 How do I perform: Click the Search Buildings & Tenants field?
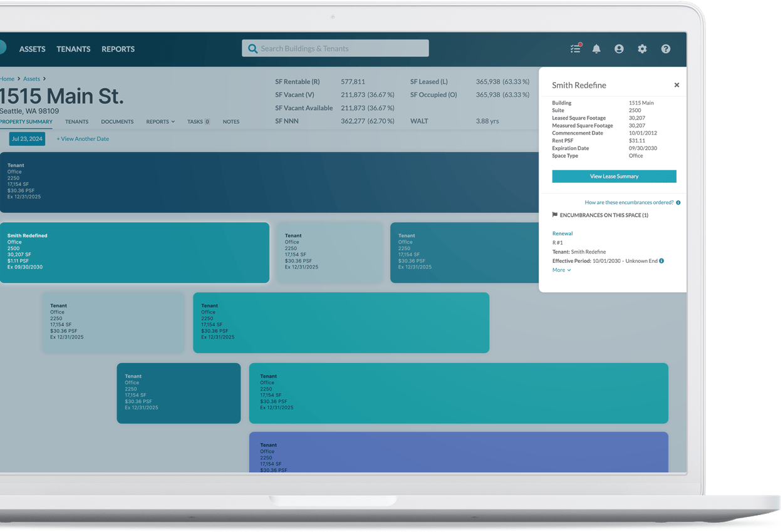pyautogui.click(x=341, y=49)
